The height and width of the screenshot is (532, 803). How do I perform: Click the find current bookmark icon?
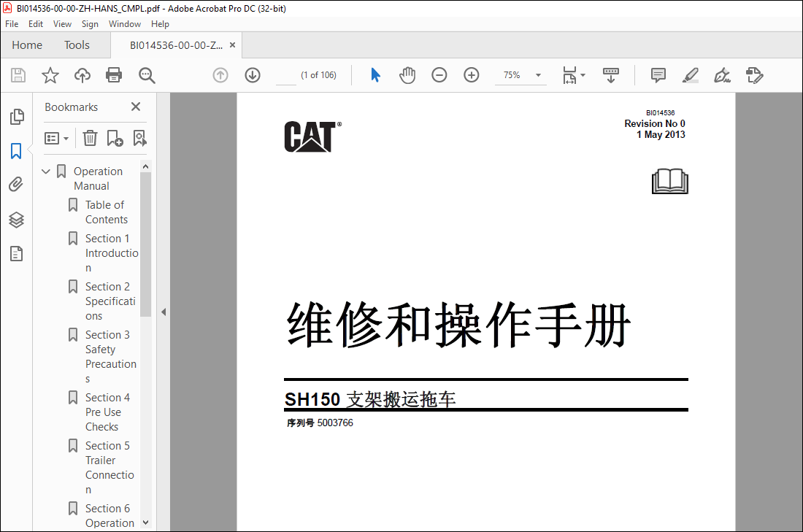pos(140,138)
